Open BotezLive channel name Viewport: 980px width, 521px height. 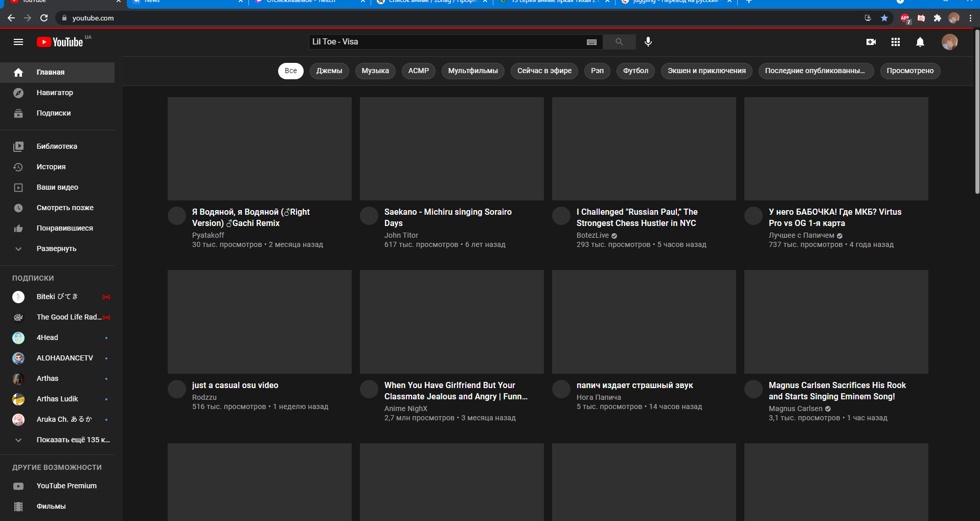click(592, 235)
